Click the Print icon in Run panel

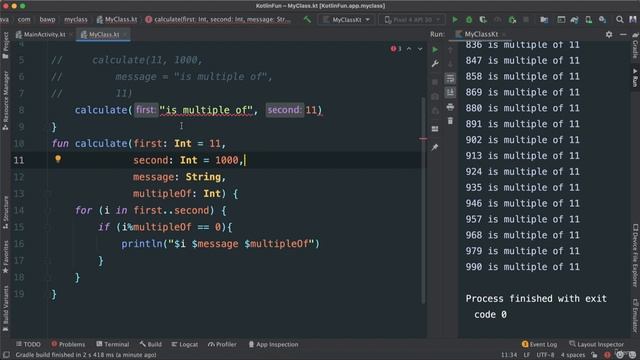pyautogui.click(x=450, y=107)
